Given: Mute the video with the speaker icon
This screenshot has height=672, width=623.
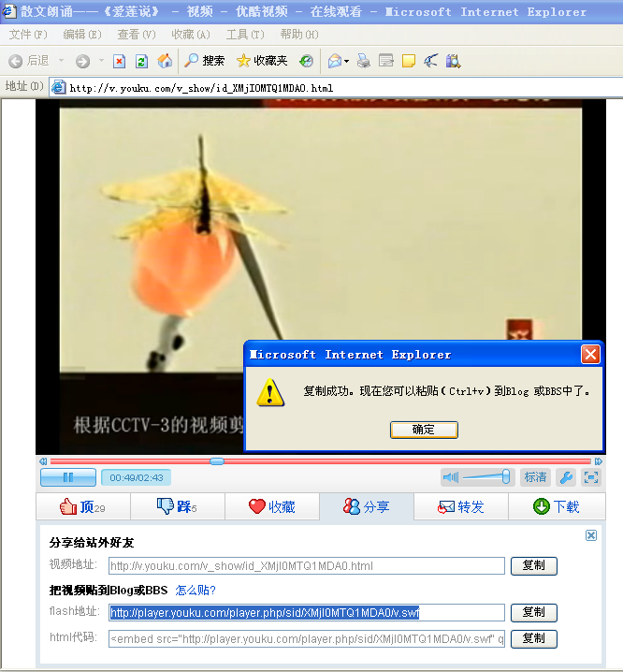Looking at the screenshot, I should click(x=450, y=477).
